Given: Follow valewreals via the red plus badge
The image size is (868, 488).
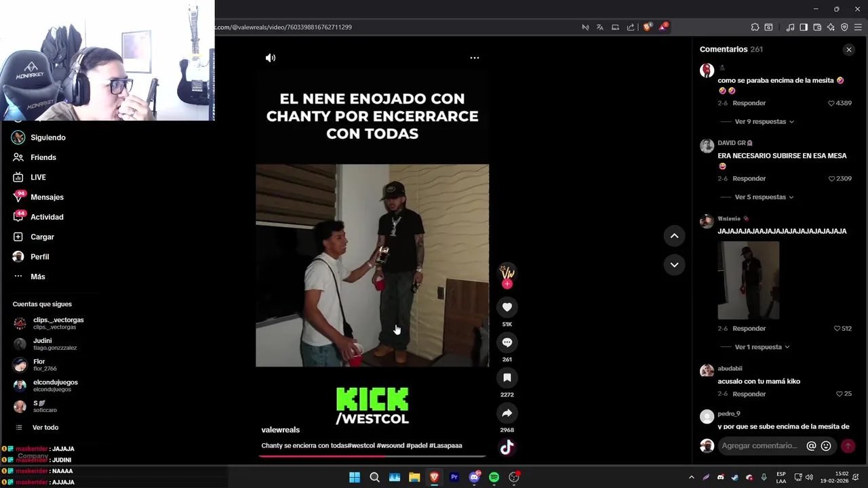Looking at the screenshot, I should (507, 285).
